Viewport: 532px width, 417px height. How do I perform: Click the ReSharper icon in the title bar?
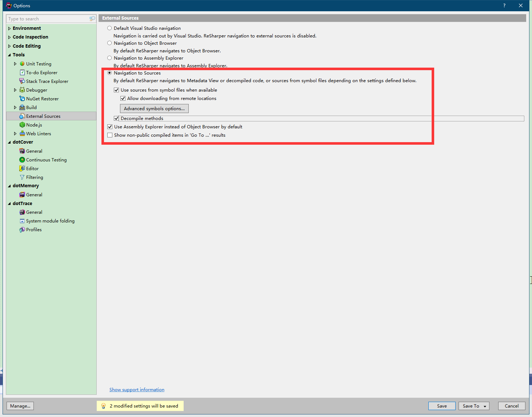pyautogui.click(x=9, y=5)
